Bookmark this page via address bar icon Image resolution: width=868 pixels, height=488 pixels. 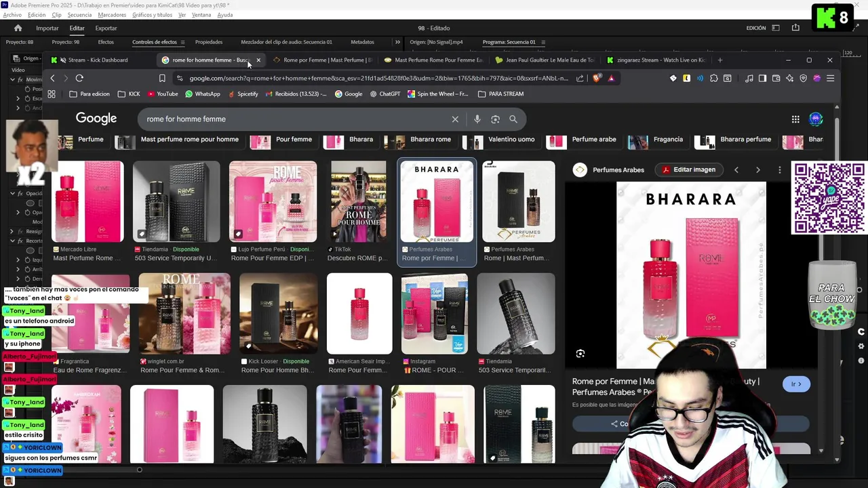[162, 78]
